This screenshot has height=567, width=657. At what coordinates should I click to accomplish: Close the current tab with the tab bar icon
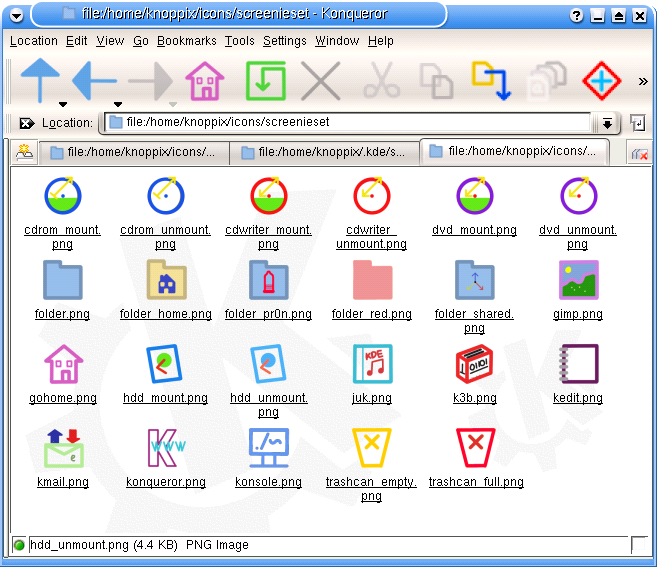[x=640, y=154]
